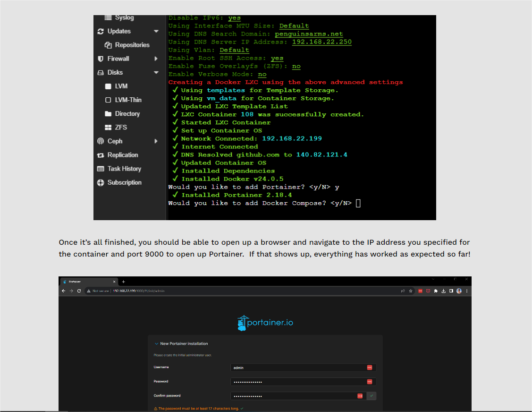
Task: Open a new browser tab
Action: coord(124,282)
